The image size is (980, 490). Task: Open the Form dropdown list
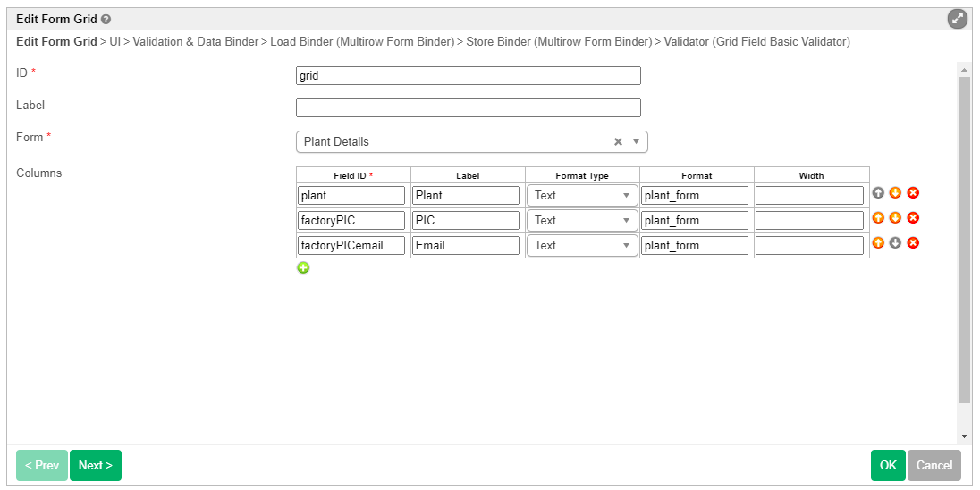tap(636, 142)
